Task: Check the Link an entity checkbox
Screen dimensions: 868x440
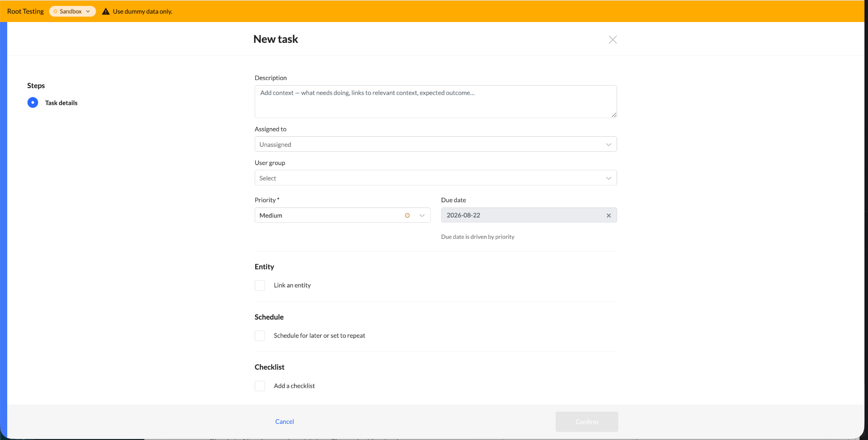Action: [x=260, y=285]
